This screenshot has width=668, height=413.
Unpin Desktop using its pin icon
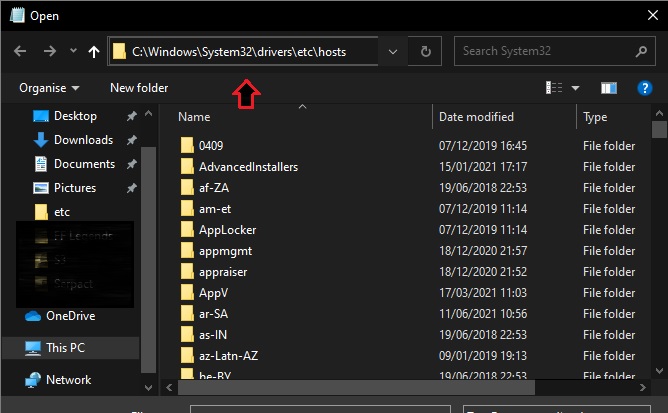[132, 116]
